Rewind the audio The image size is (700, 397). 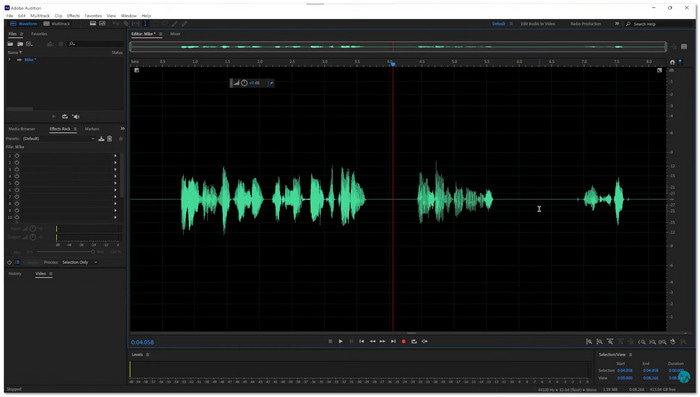372,341
